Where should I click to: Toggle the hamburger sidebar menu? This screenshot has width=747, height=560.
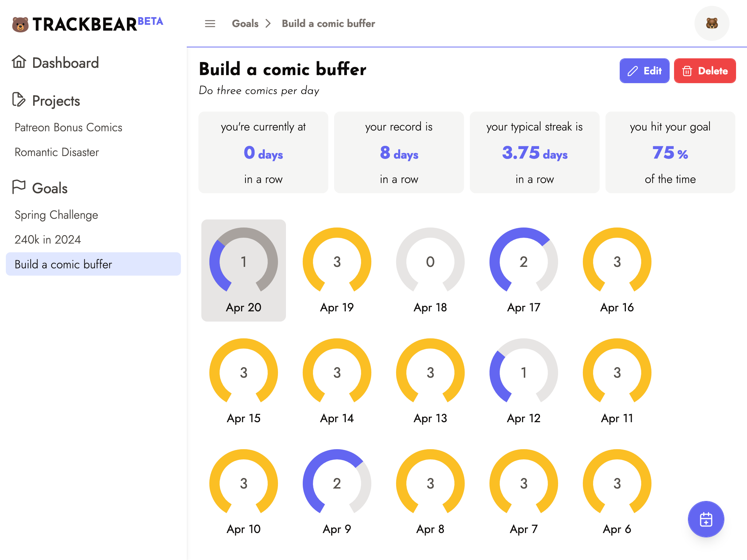point(210,24)
